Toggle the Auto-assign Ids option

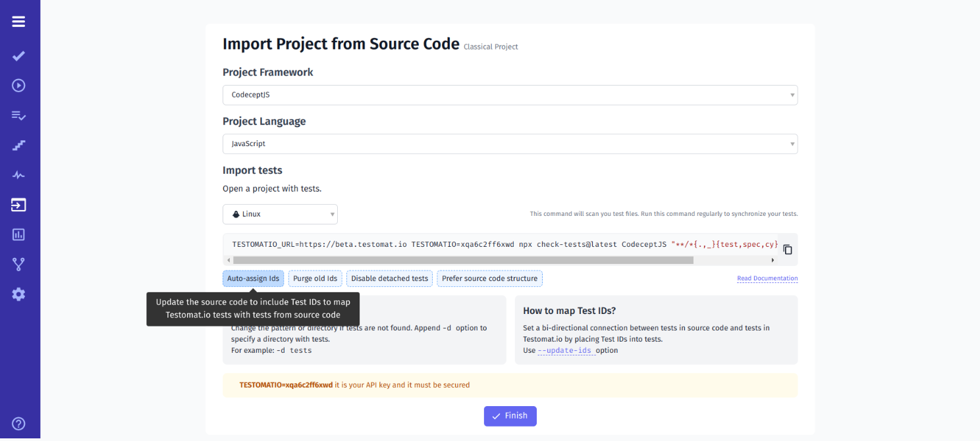pyautogui.click(x=253, y=278)
